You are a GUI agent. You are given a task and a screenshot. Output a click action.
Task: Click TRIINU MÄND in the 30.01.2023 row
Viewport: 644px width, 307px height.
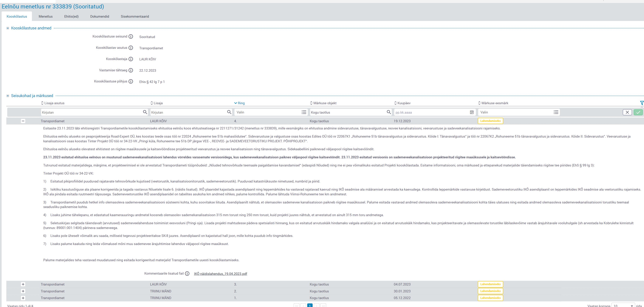tap(161, 291)
